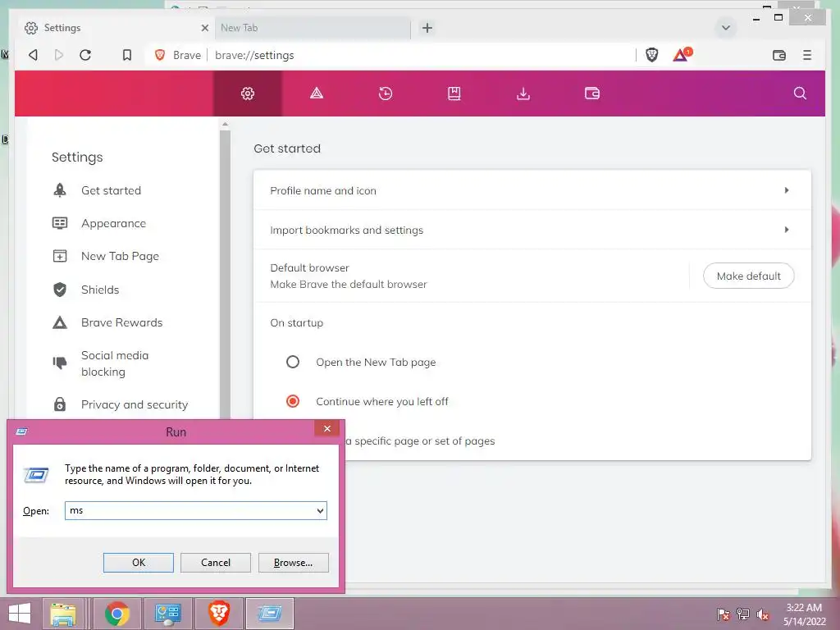Expand Profile name and icon row
Viewport: 840px width, 630px height.
tap(532, 190)
